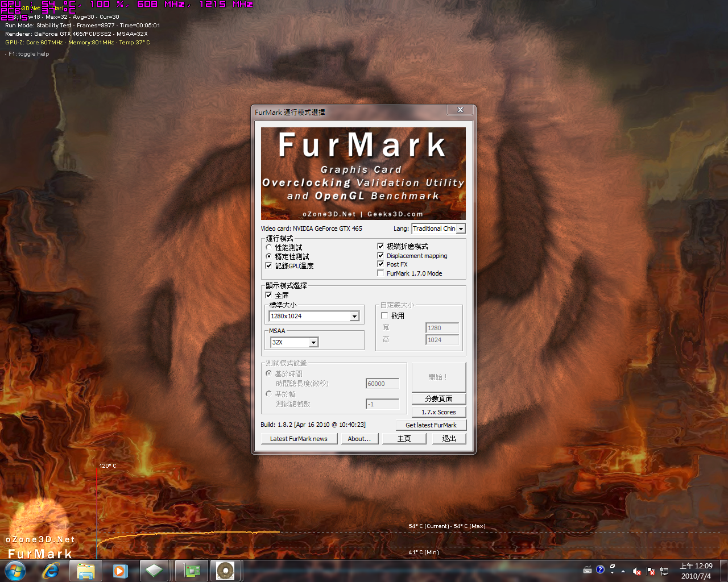Open the taskbar clock showing 12:09
Viewport: 728px width, 582px height.
(696, 571)
